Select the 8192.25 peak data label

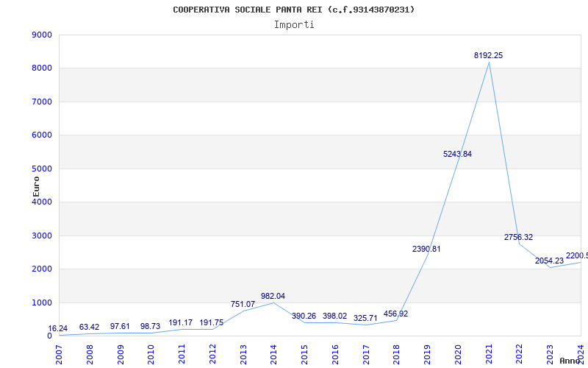[488, 56]
